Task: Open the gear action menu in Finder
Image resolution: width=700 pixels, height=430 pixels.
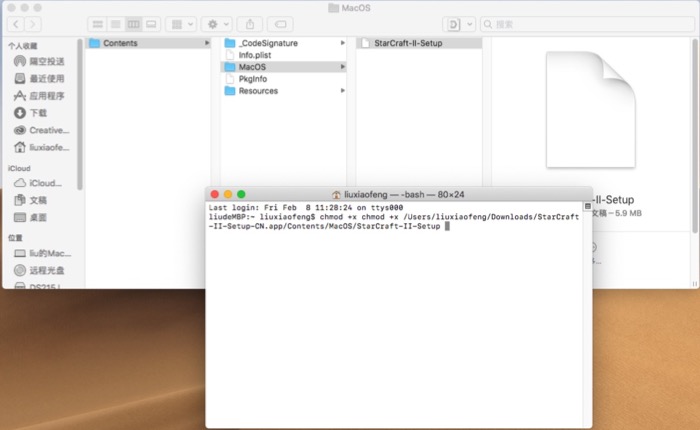Action: click(x=217, y=24)
